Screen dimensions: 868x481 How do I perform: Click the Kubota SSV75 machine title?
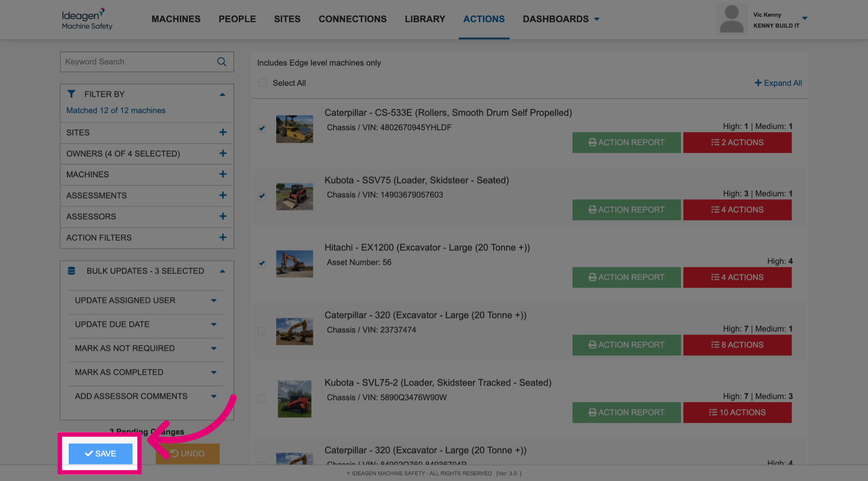click(x=417, y=180)
